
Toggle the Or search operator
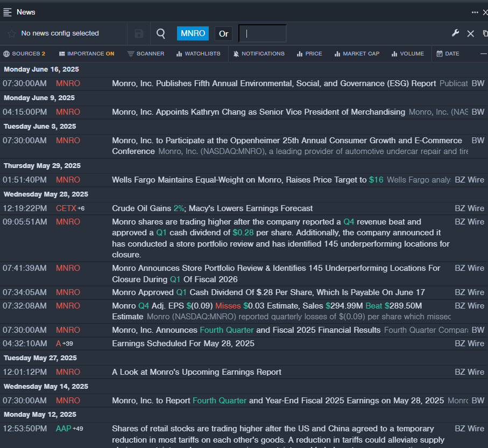coord(223,33)
